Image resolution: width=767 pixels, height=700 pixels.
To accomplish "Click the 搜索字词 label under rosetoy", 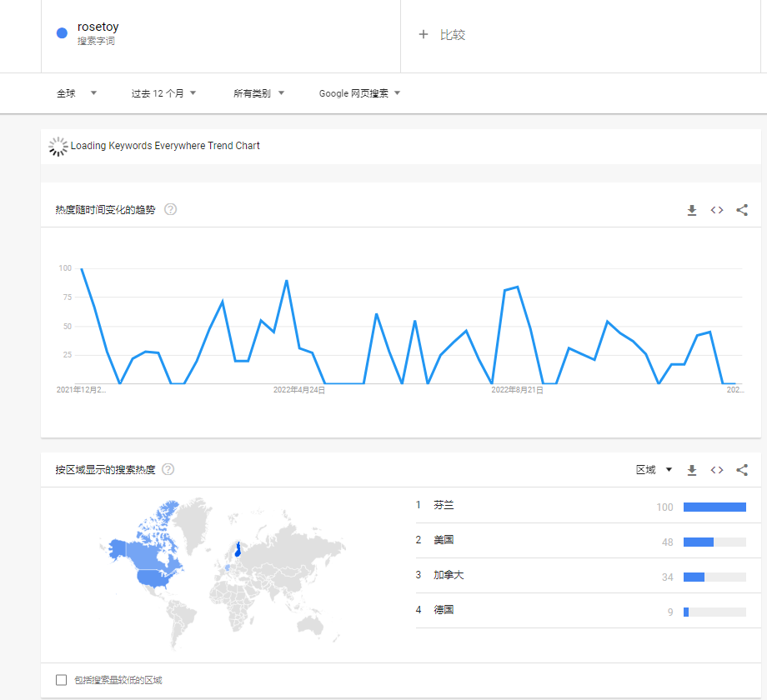I will coord(96,41).
